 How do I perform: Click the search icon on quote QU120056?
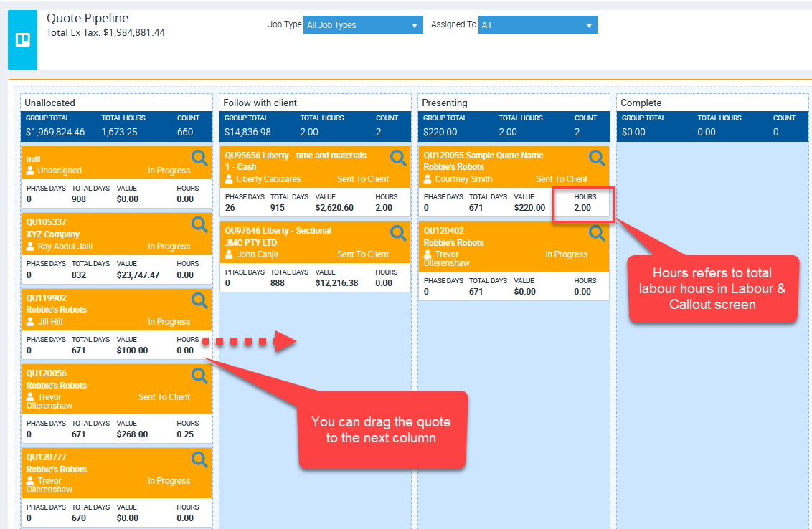pyautogui.click(x=199, y=376)
